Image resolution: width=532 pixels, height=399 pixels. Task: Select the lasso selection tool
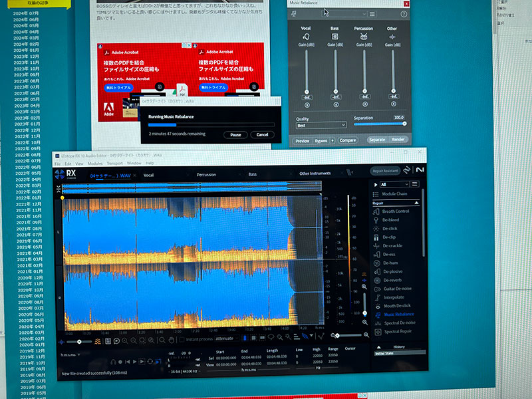tap(271, 337)
